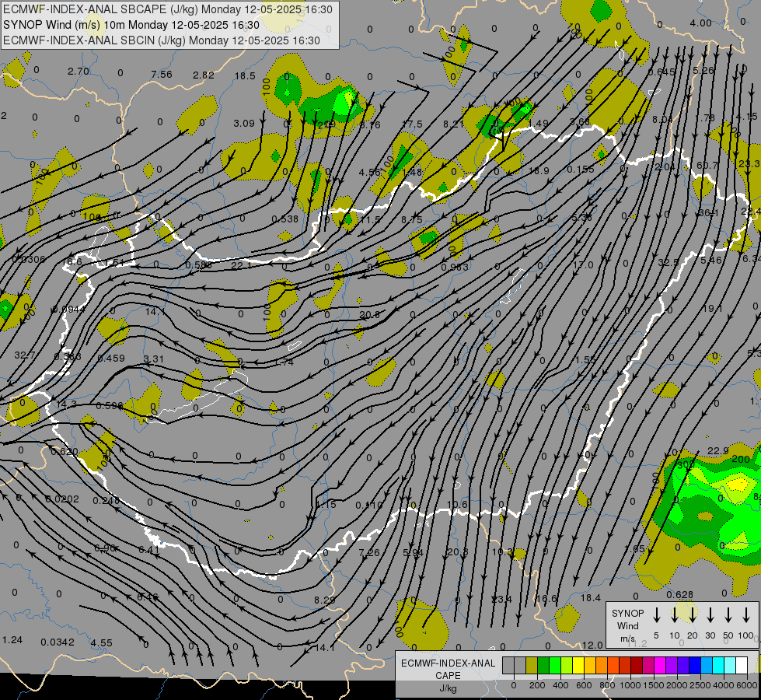This screenshot has width=761, height=700.
Task: Click the 8.75 value on the map
Action: [411, 219]
